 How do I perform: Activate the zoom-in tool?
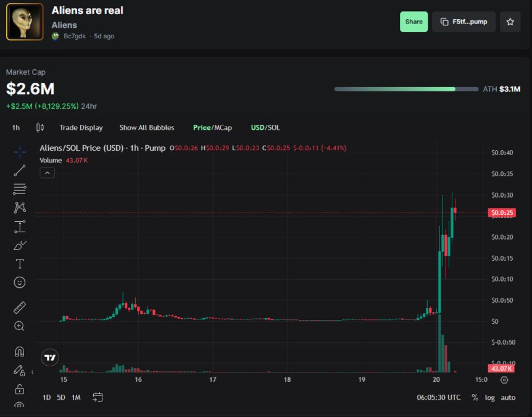tap(19, 326)
